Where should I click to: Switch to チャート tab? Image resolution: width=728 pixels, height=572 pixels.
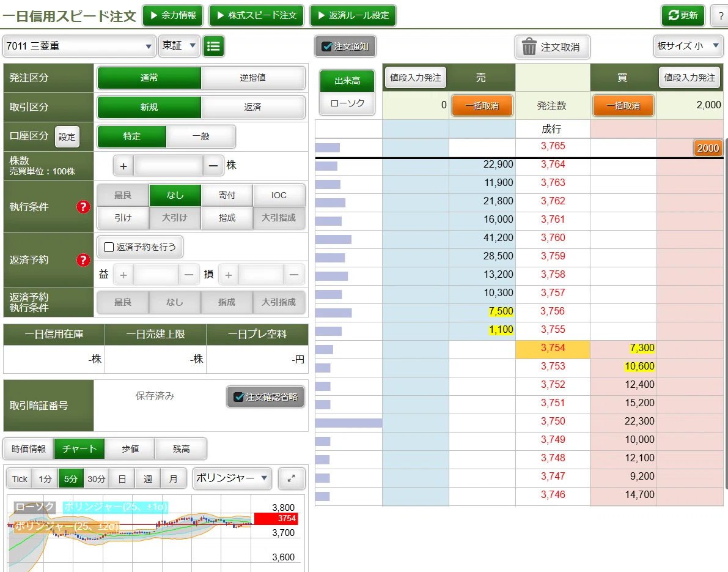[79, 449]
